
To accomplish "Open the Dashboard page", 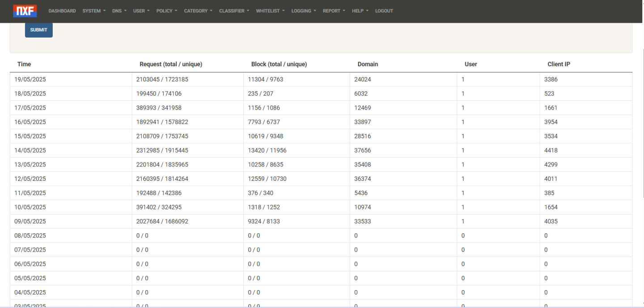I will (62, 11).
